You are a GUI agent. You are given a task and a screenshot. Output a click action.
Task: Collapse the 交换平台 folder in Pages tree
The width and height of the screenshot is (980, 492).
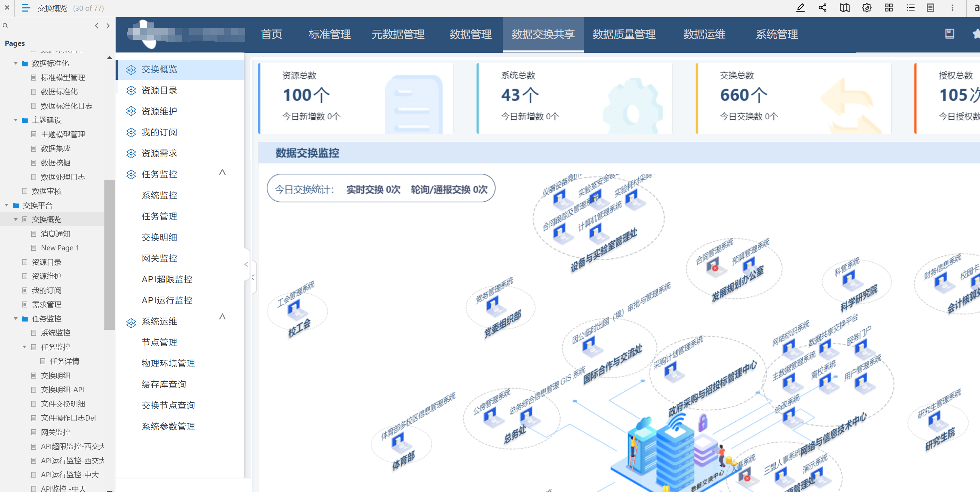(x=6, y=205)
